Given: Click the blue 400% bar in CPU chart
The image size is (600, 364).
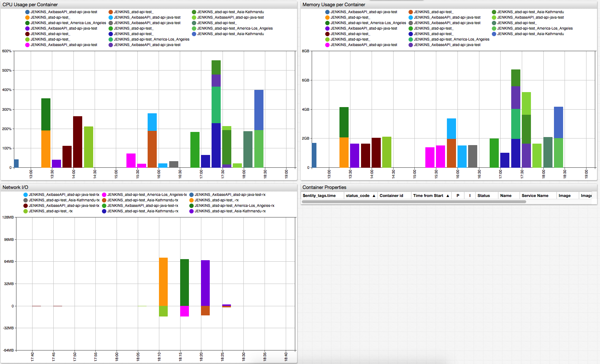Looking at the screenshot, I should tap(259, 110).
